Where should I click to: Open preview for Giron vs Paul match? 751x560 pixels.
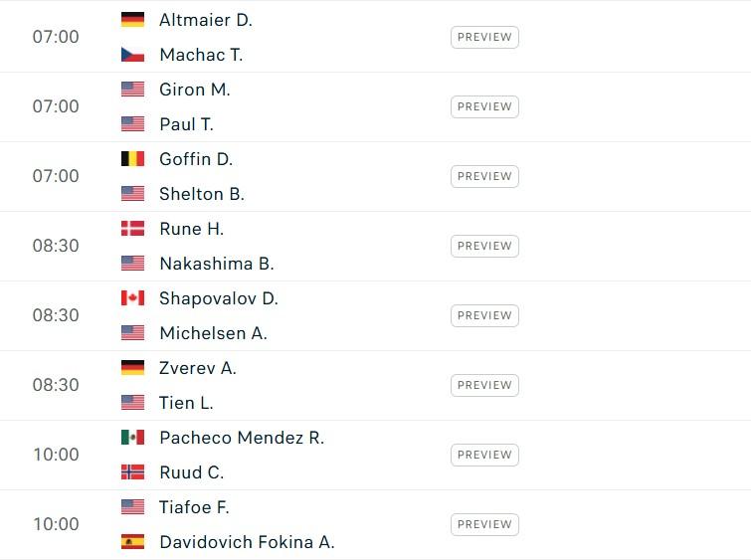coord(484,107)
